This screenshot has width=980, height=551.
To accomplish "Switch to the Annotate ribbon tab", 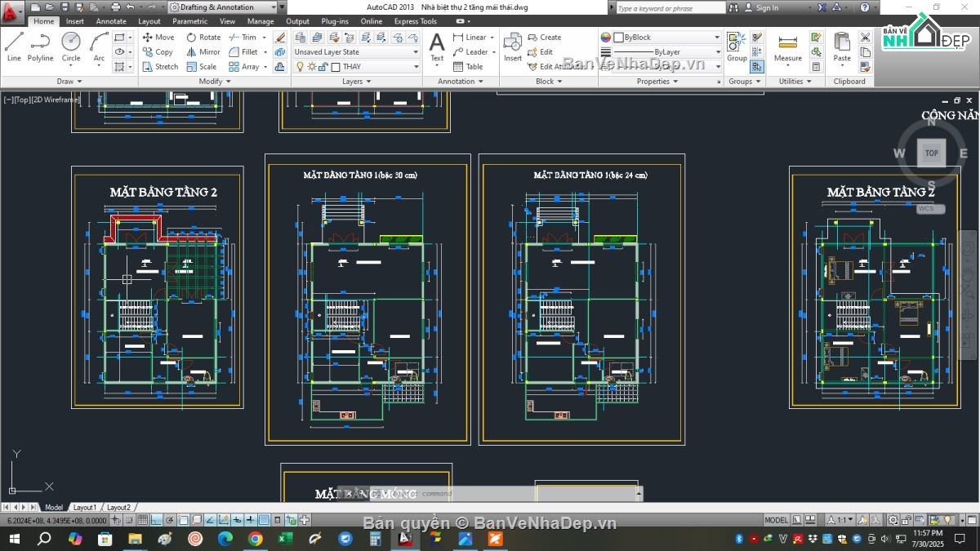I will pyautogui.click(x=111, y=21).
